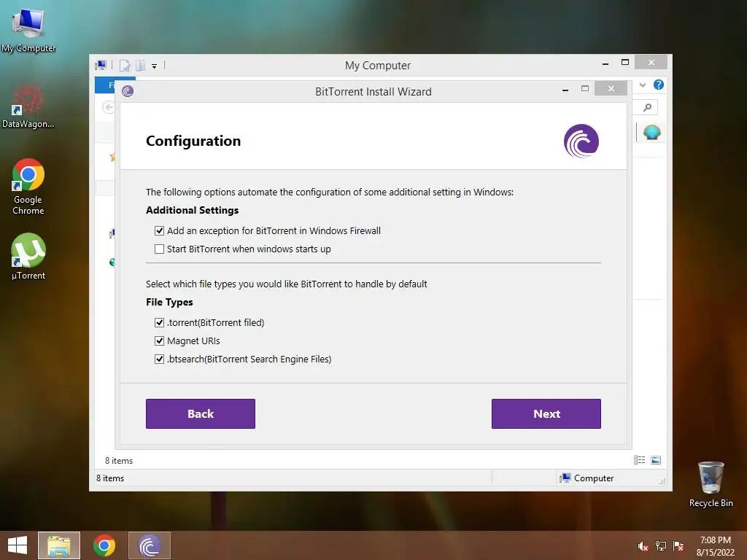Switch to large icons view in My Computer
747x560 pixels.
[656, 459]
